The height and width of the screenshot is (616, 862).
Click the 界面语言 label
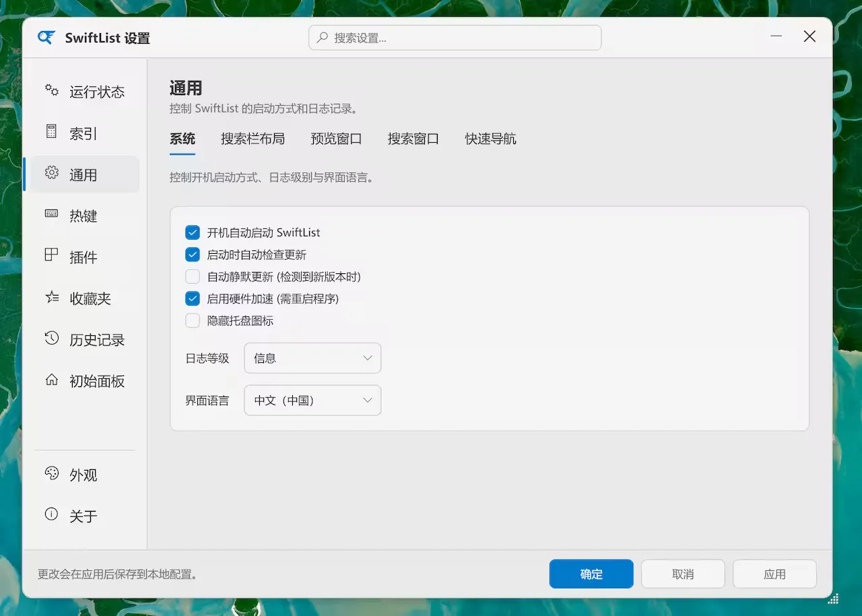pos(207,401)
